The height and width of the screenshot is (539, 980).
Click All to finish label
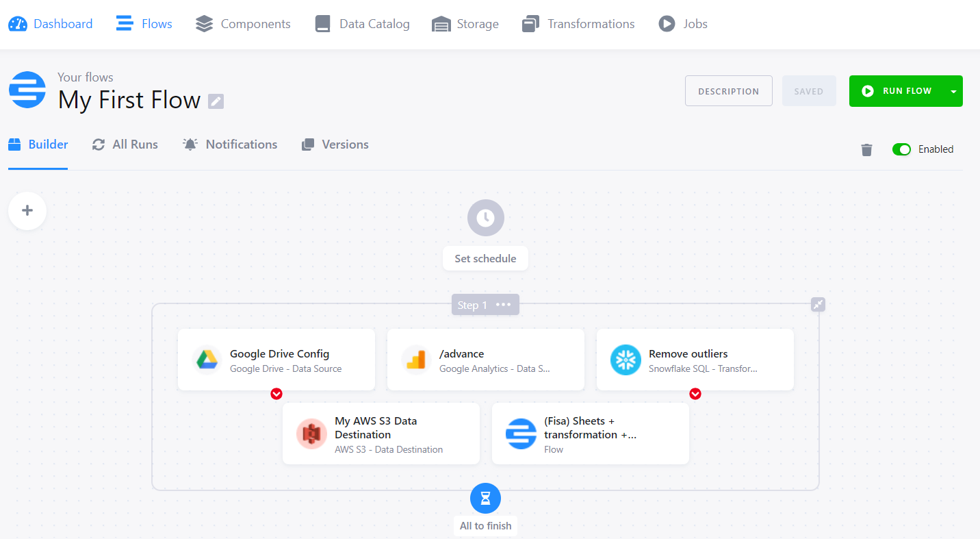(486, 526)
